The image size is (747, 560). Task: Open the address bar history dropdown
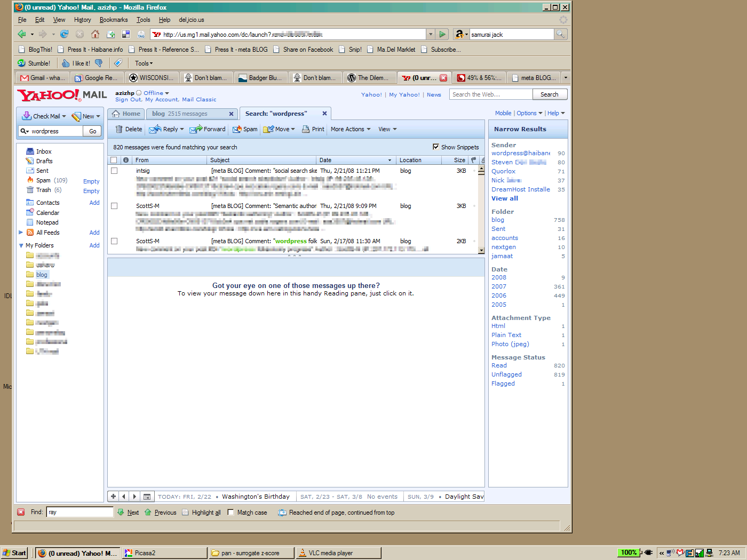pyautogui.click(x=430, y=34)
